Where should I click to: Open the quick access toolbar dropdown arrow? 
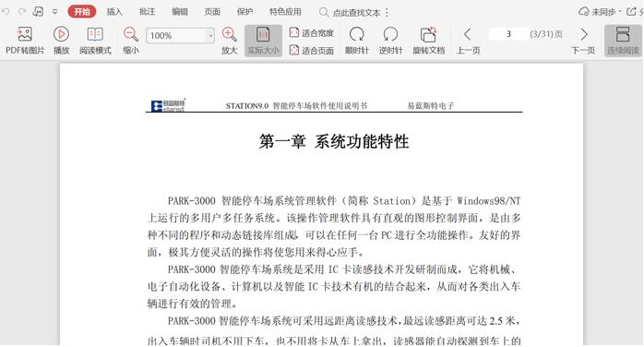55,12
